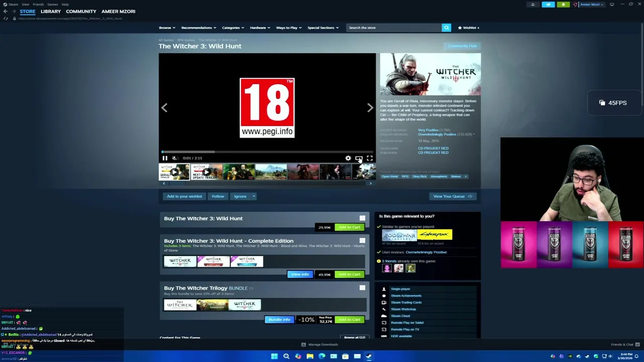Open the first friend avatar who owns game
644x362 pixels.
(386, 268)
